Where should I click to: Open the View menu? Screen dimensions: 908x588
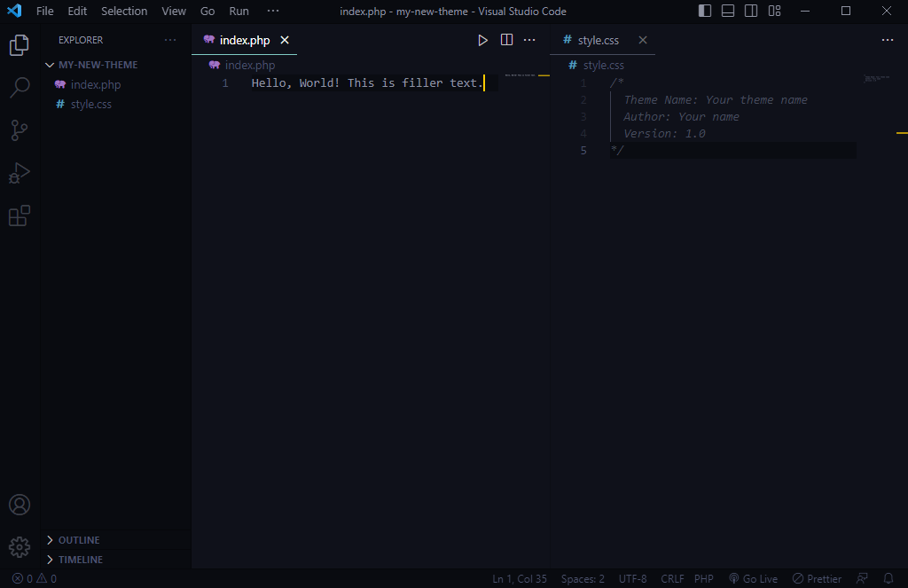[174, 11]
